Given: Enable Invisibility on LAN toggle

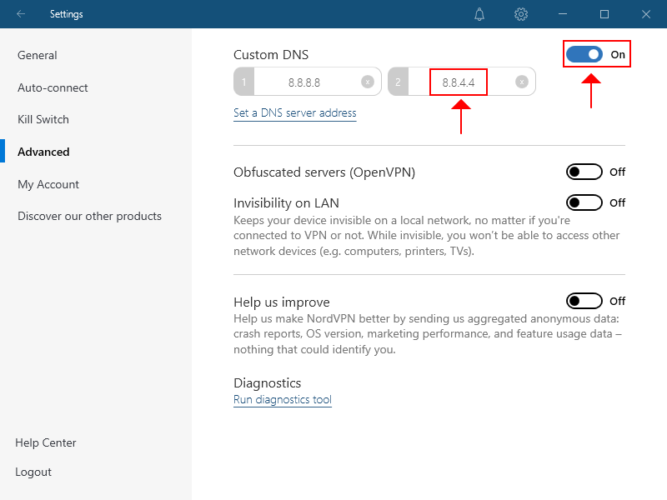Looking at the screenshot, I should pyautogui.click(x=584, y=203).
